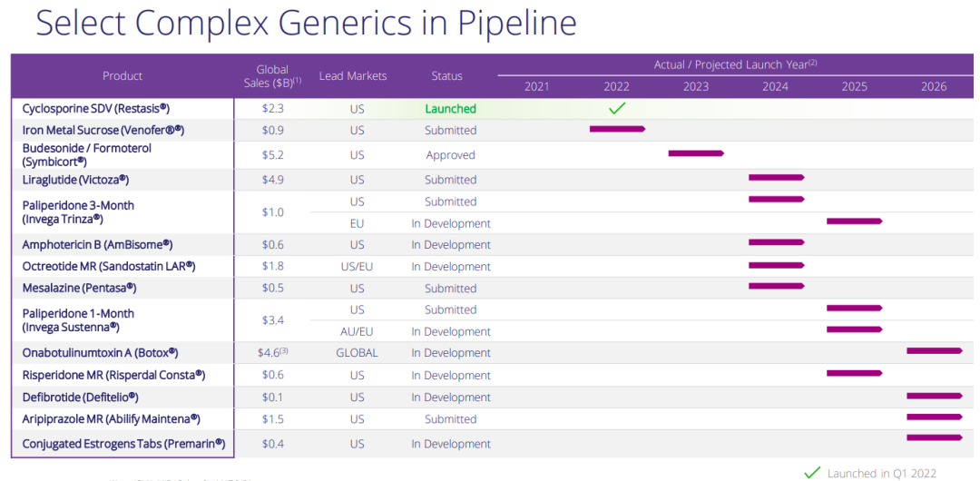This screenshot has width=980, height=481.
Task: Click the Launched in Q1 2022 legend text
Action: [x=882, y=474]
